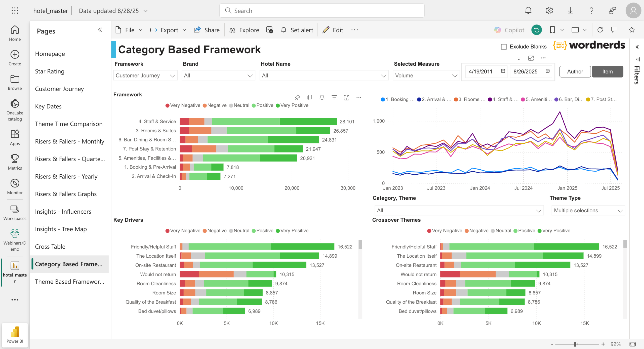Switch to Author toggle button
Viewport: 644px width, 349px height.
pos(575,71)
